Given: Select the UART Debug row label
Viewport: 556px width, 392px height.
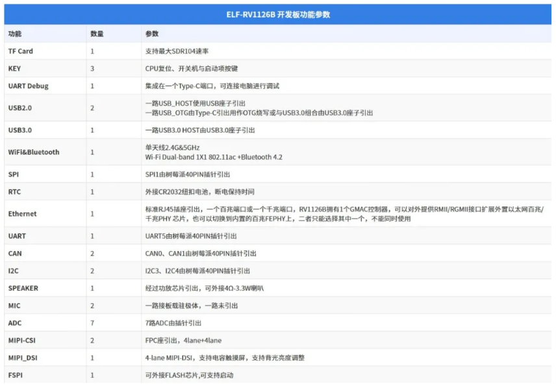Looking at the screenshot, I should (28, 86).
